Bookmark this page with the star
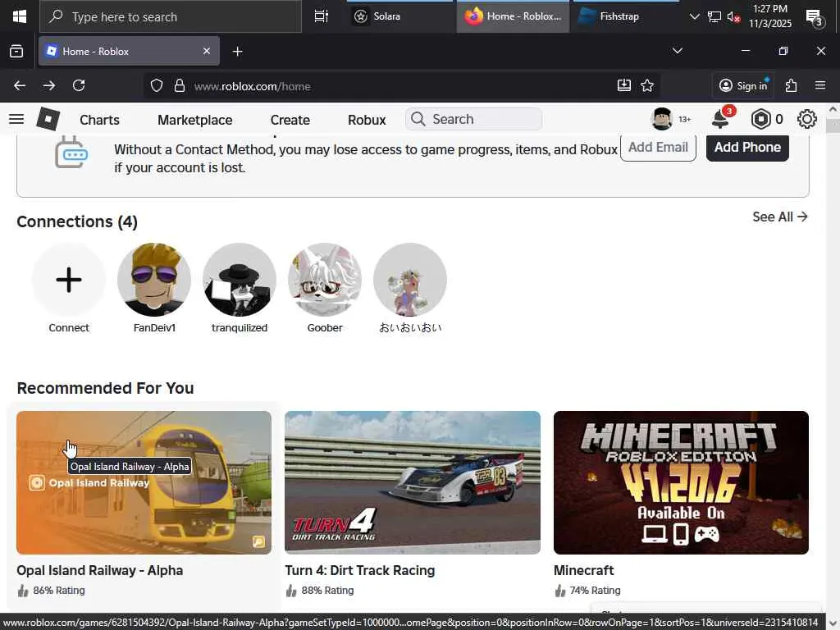The height and width of the screenshot is (630, 840). (x=647, y=85)
